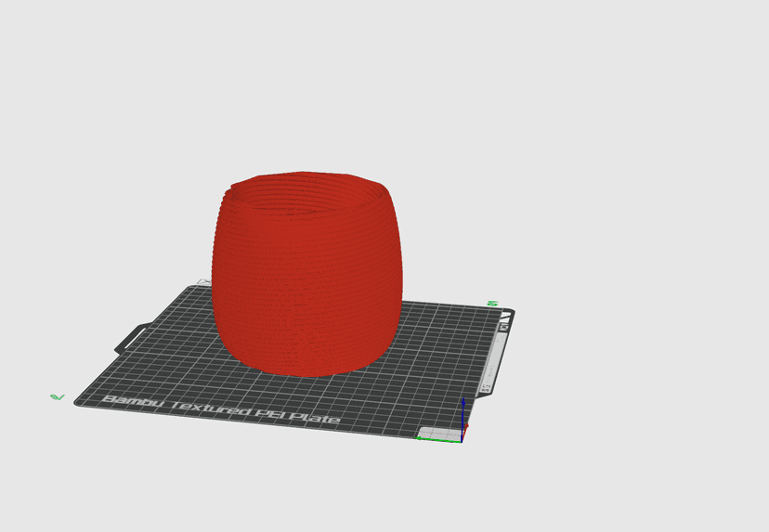This screenshot has height=532, width=769.
Task: Click the red axis arrow at origin
Action: [x=465, y=432]
